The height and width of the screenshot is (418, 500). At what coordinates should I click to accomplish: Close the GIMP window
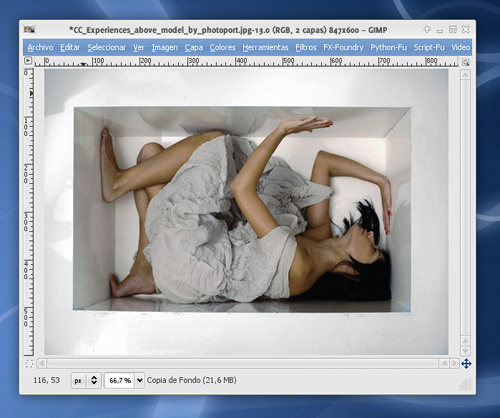click(466, 29)
